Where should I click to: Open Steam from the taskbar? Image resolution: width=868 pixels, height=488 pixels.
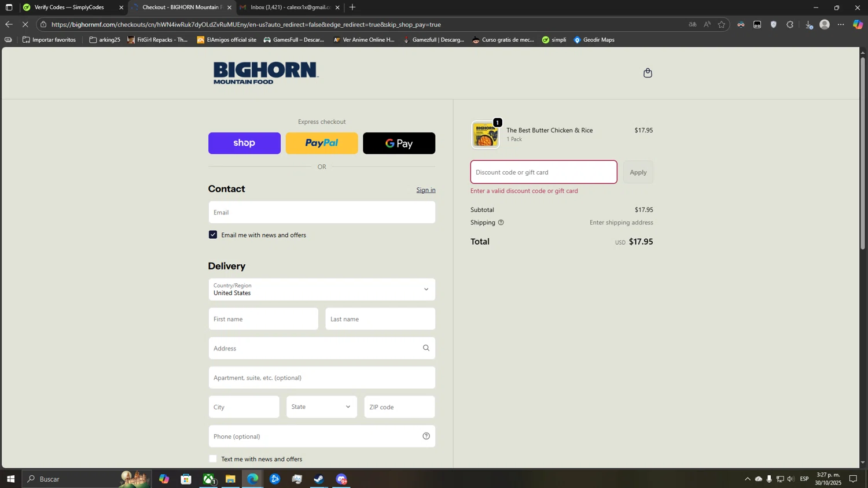click(x=319, y=479)
